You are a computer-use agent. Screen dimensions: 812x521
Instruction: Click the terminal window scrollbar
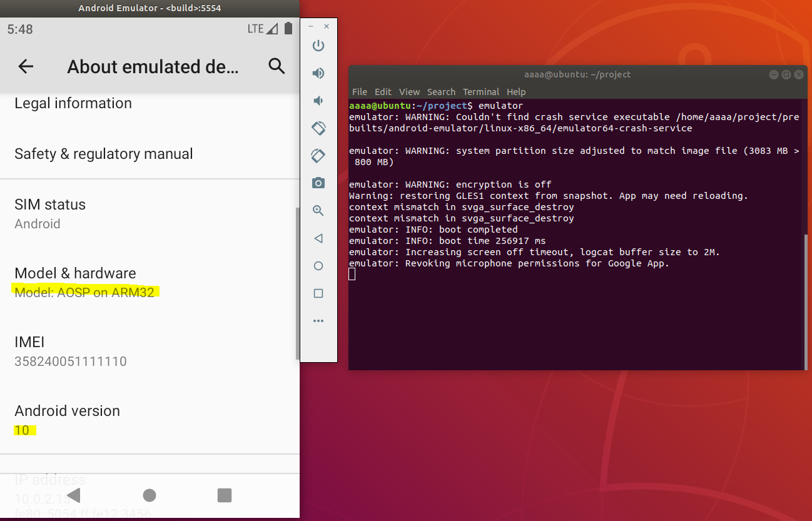(x=805, y=301)
